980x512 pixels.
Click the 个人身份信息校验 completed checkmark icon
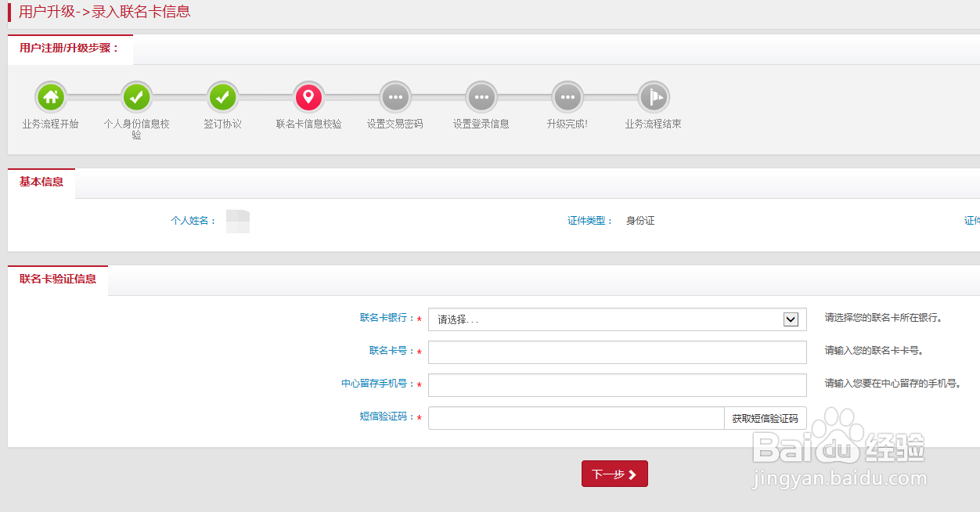click(137, 96)
